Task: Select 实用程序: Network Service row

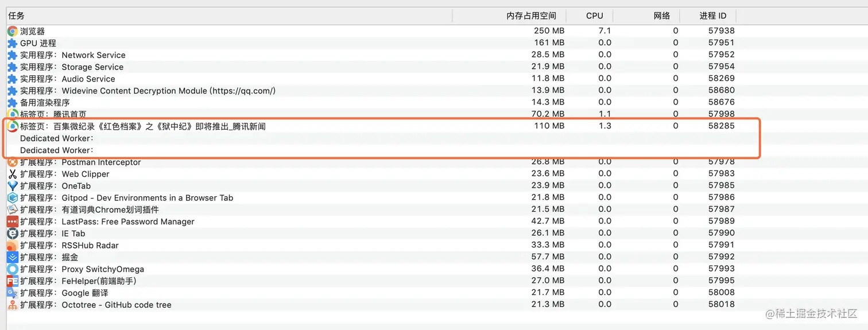Action: click(x=73, y=55)
